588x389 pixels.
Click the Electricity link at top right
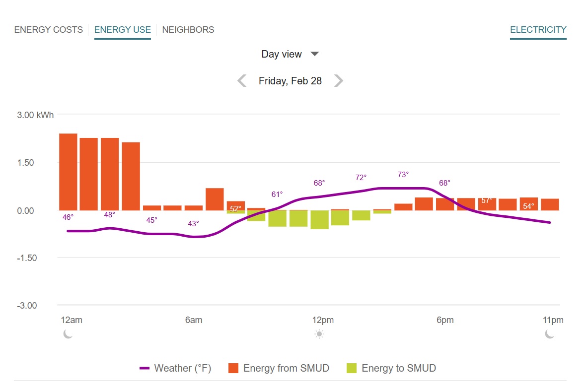click(538, 30)
